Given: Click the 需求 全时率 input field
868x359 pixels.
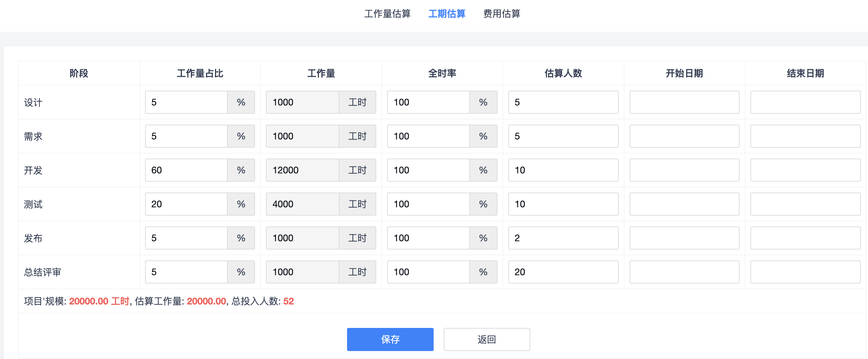Looking at the screenshot, I should tap(428, 136).
